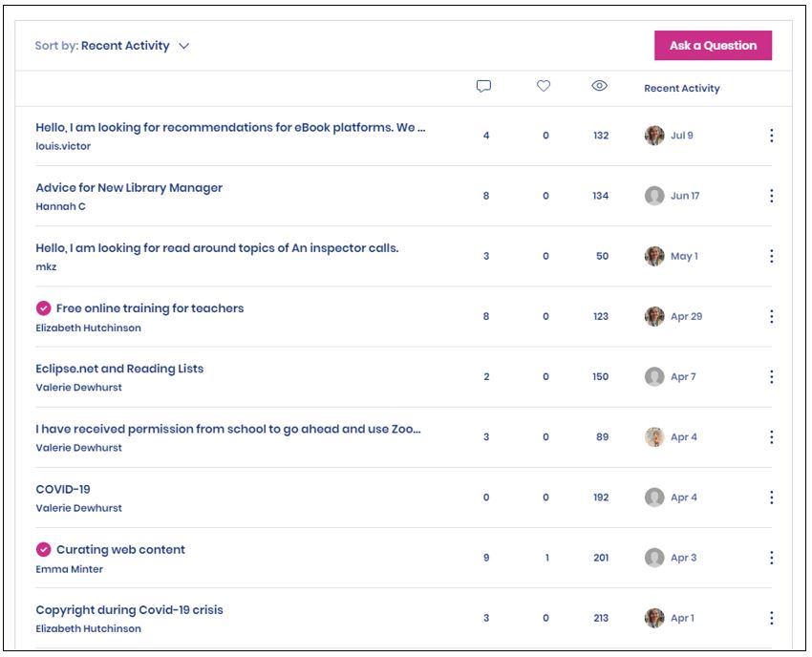Open the three-dot menu for Advice for New Library Manager

771,196
